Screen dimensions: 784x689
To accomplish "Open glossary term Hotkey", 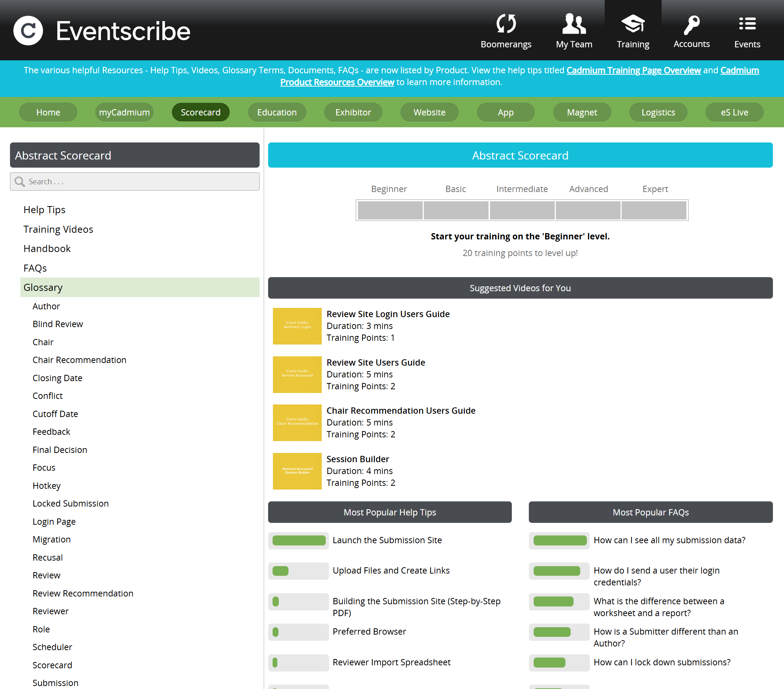I will (x=46, y=485).
